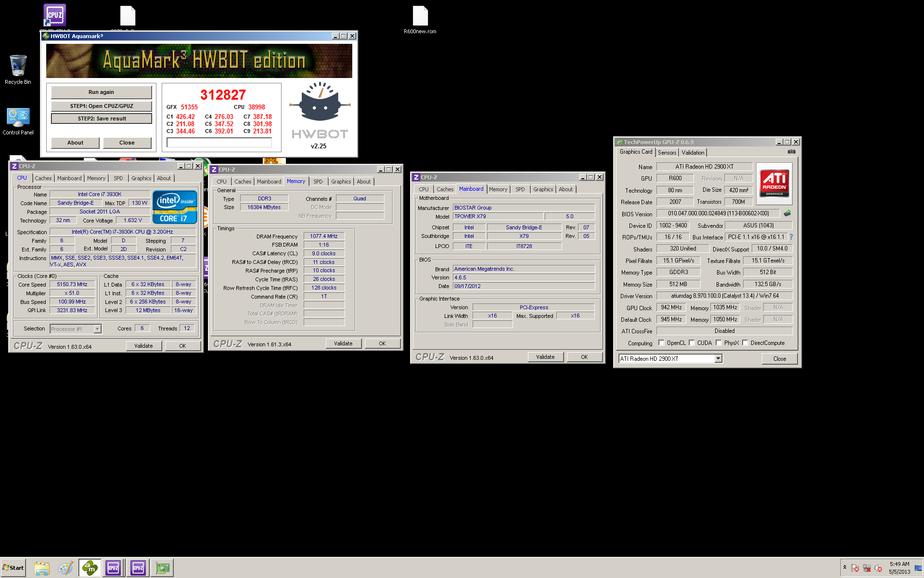Open About tab in first CPU-Z window
924x578 pixels.
tap(164, 178)
